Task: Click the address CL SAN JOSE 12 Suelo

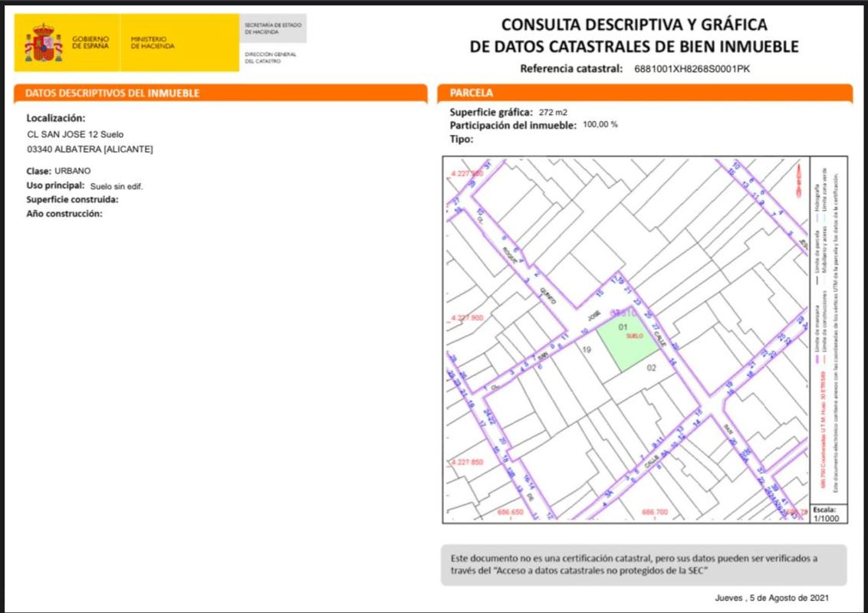Action: point(75,134)
